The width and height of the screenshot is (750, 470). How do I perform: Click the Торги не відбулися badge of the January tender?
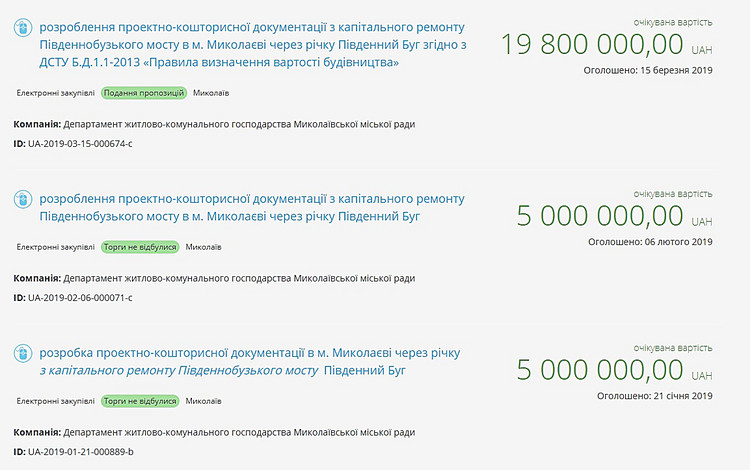140,401
